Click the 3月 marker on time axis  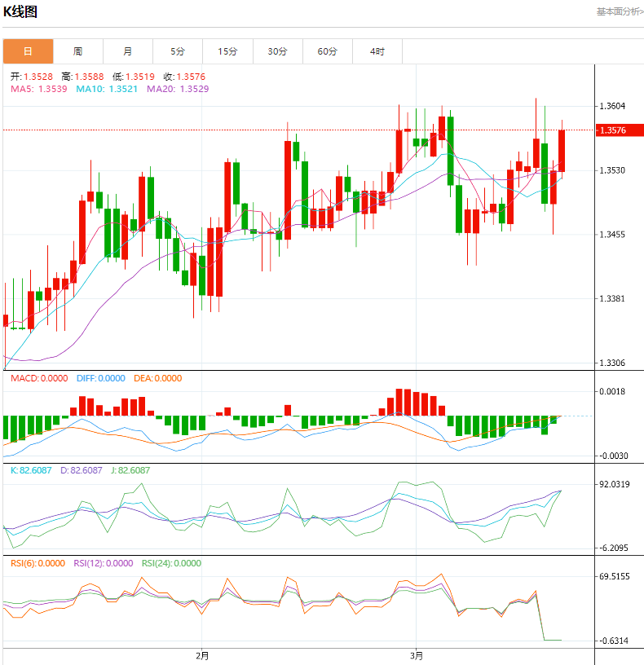pos(416,655)
